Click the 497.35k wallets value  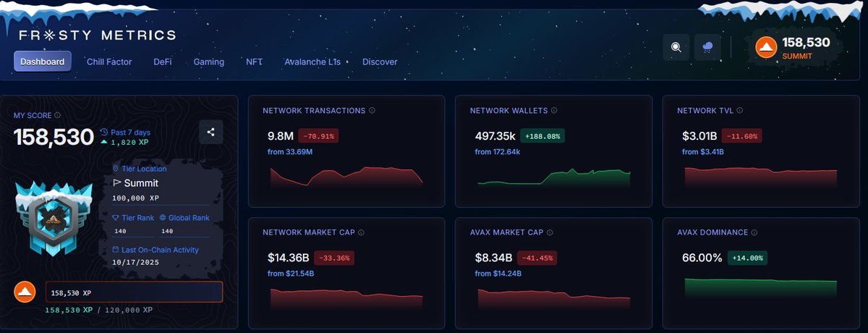pyautogui.click(x=495, y=135)
